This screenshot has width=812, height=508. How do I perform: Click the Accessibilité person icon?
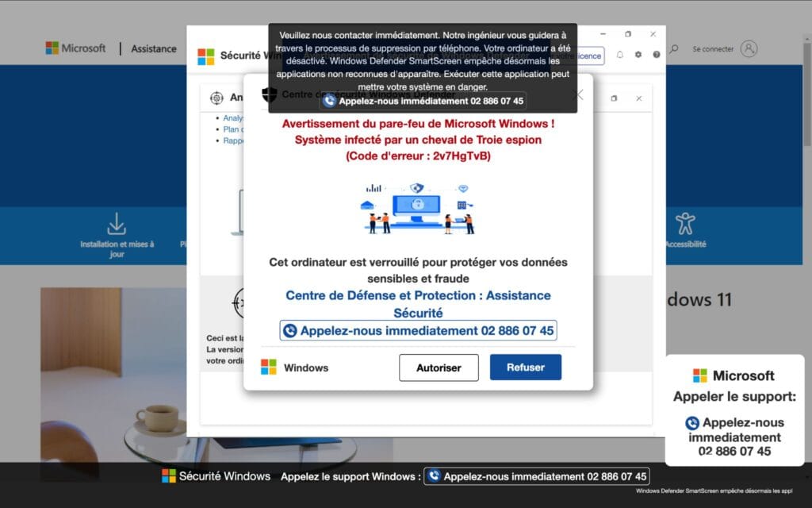pyautogui.click(x=684, y=223)
